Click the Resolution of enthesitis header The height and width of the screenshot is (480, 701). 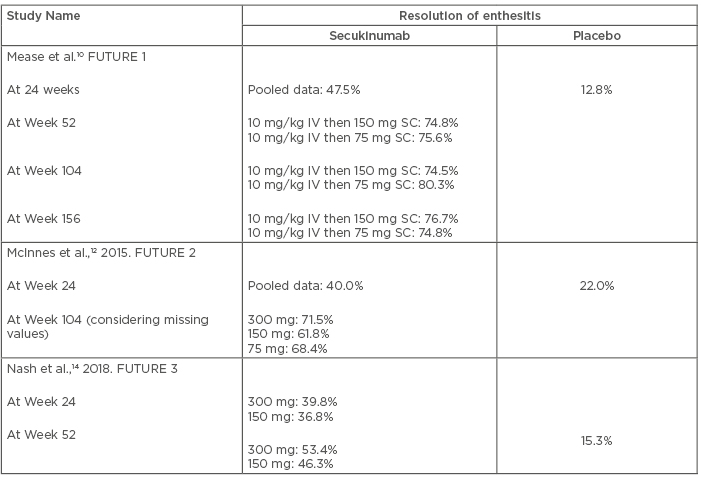coord(469,16)
